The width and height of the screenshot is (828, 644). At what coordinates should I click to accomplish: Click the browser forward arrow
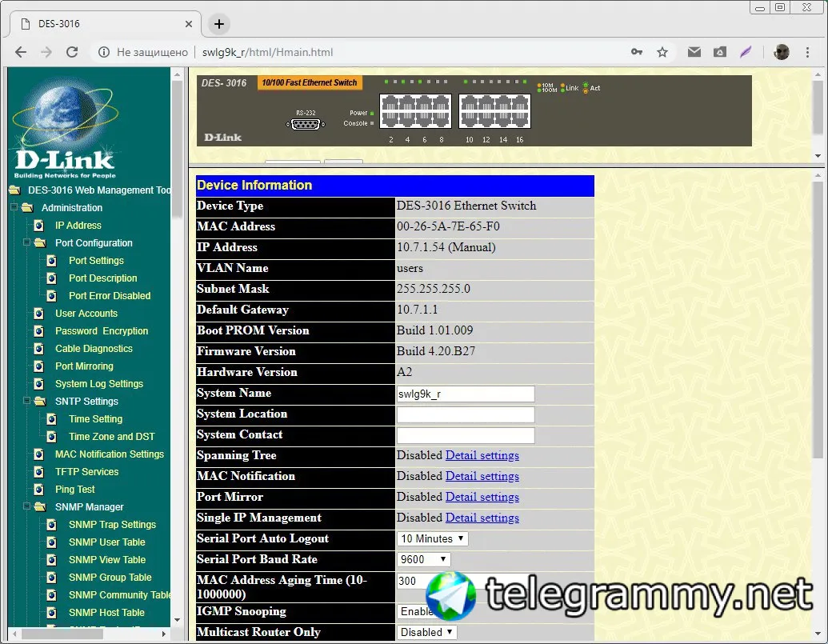(x=46, y=52)
